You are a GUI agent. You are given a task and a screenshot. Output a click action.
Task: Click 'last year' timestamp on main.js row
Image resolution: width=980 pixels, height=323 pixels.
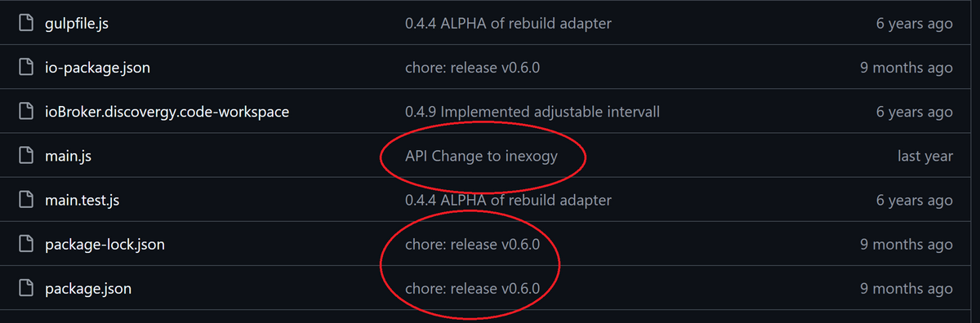pyautogui.click(x=924, y=156)
